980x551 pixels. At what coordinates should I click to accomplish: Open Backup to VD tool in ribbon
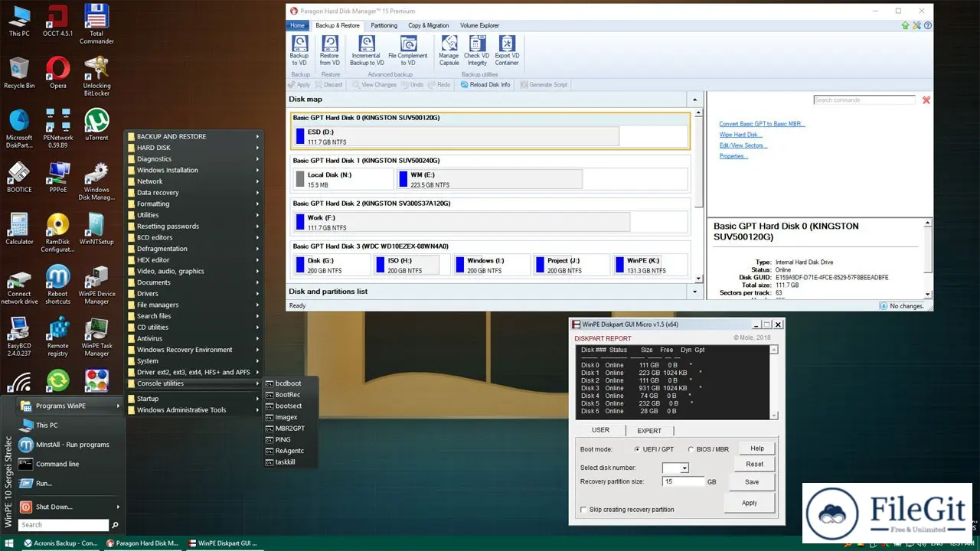[x=299, y=51]
